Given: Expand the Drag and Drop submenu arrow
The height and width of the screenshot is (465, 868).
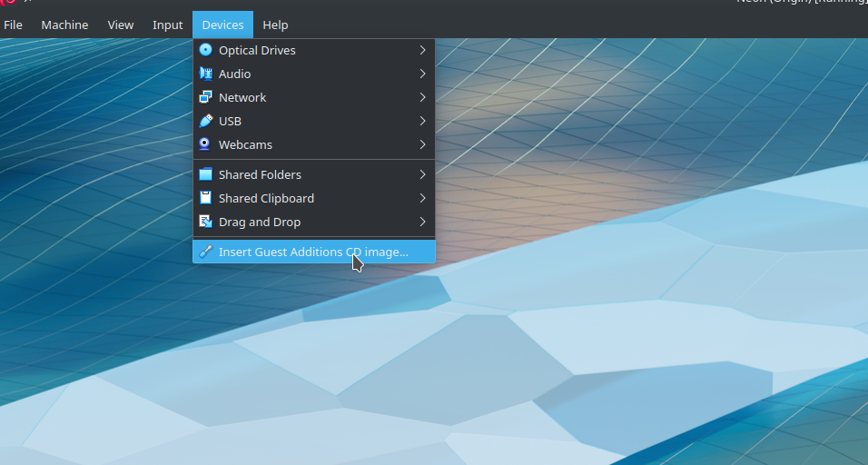Looking at the screenshot, I should 422,222.
